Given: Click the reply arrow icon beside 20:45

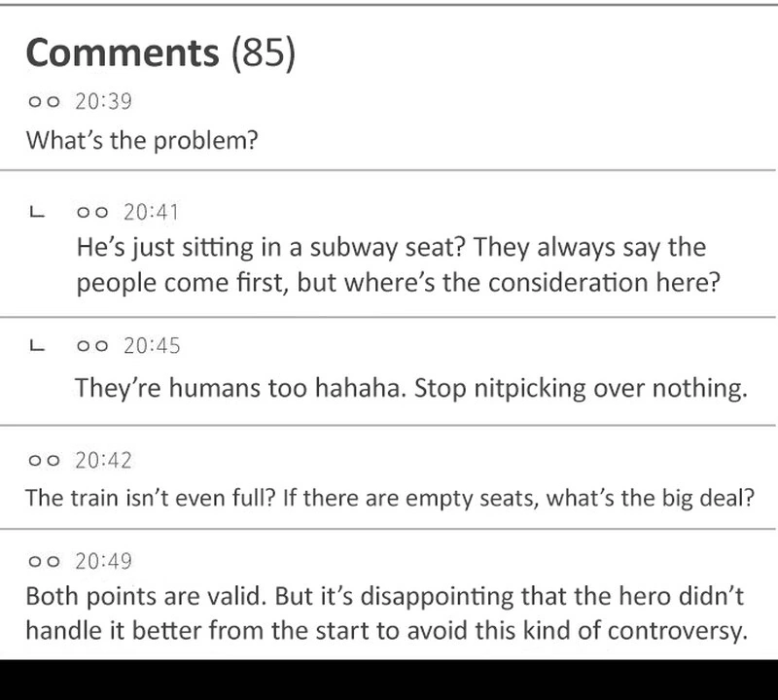Looking at the screenshot, I should point(37,345).
